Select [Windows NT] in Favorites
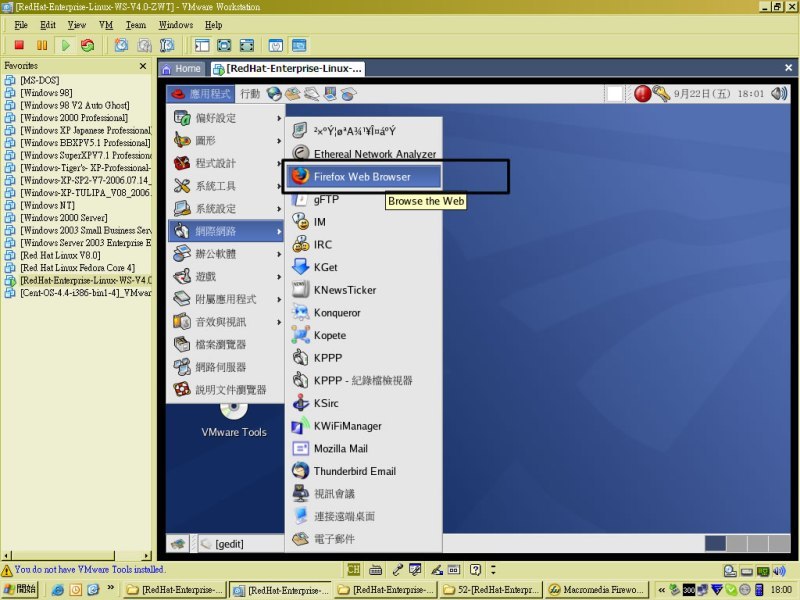The image size is (800, 600). coord(47,205)
